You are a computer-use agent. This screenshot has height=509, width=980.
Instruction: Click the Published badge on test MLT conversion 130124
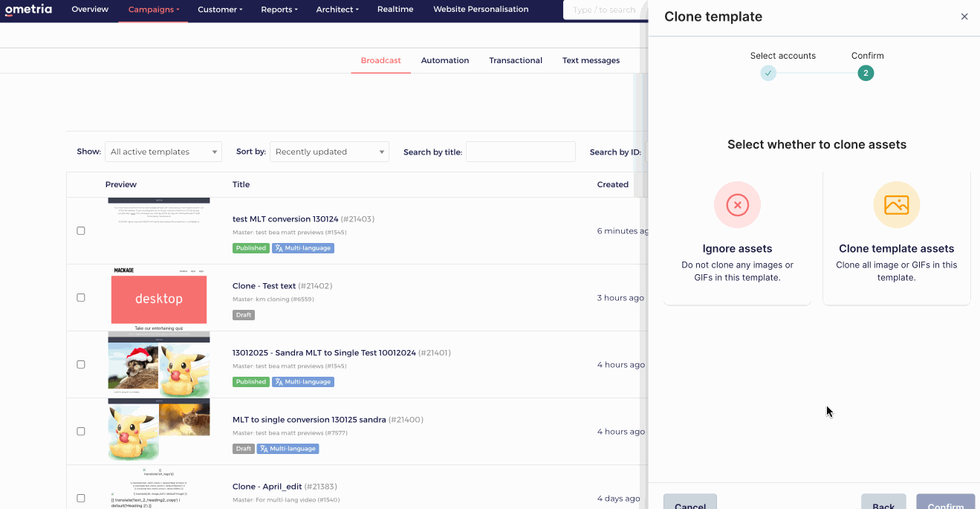tap(250, 248)
